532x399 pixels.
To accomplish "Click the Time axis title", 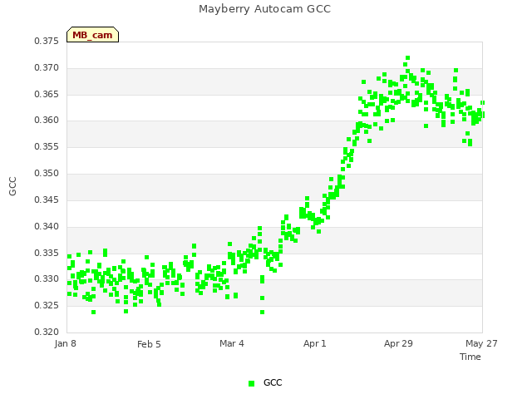I will click(x=470, y=357).
